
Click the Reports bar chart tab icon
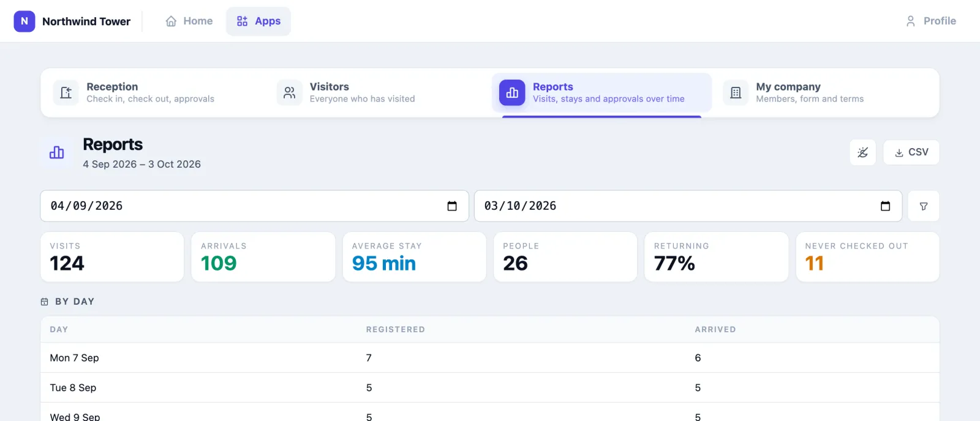[512, 93]
